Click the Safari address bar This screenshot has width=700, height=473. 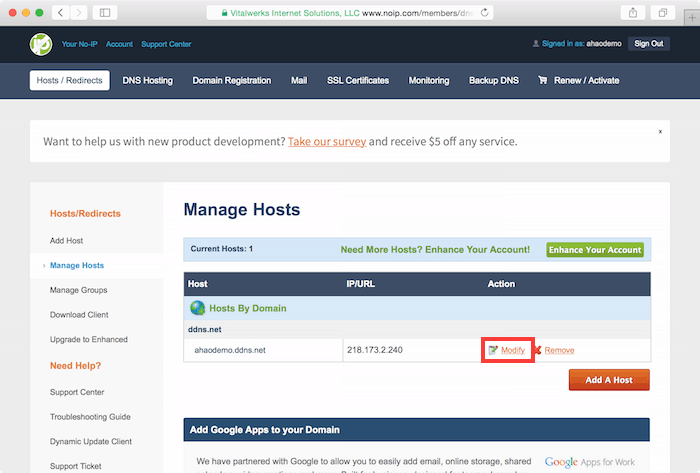[350, 13]
